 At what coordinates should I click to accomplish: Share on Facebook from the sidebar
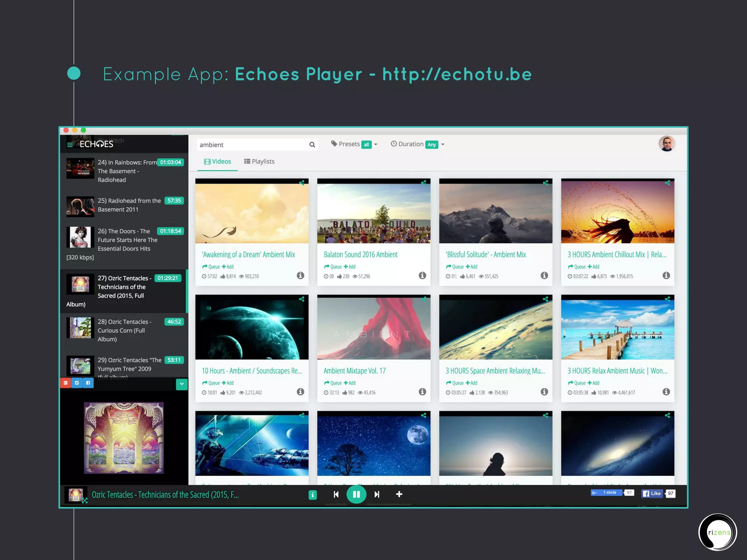click(x=88, y=383)
